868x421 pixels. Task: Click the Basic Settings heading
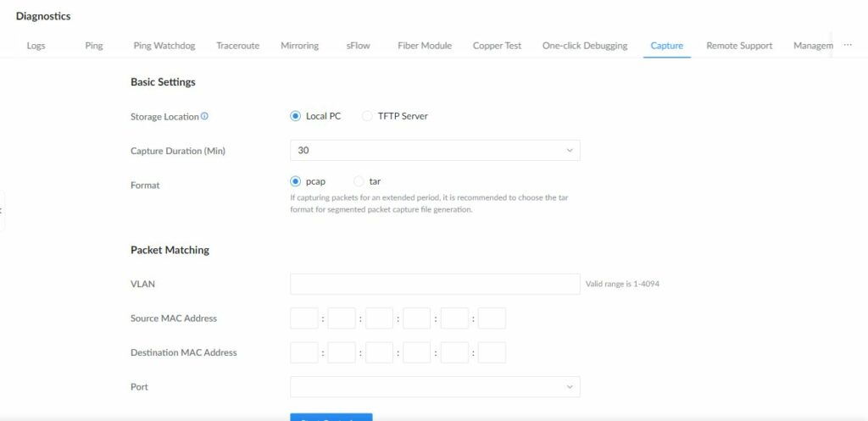[163, 82]
